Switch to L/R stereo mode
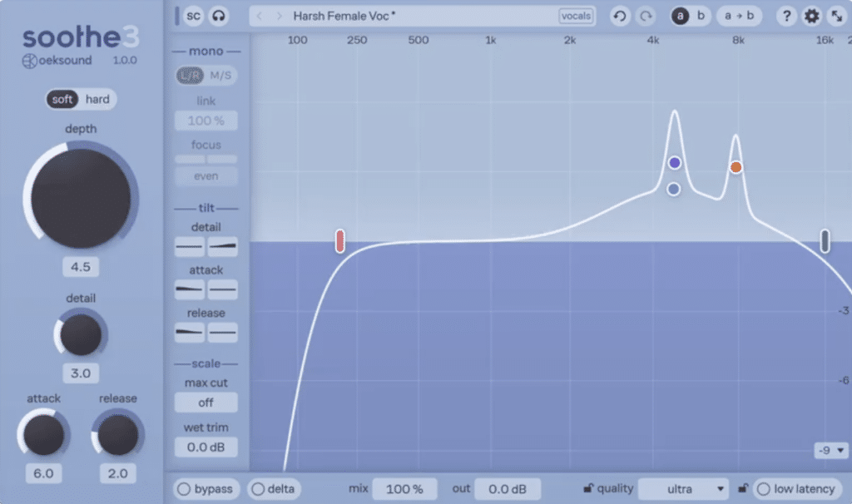This screenshot has width=852, height=504. [x=191, y=76]
